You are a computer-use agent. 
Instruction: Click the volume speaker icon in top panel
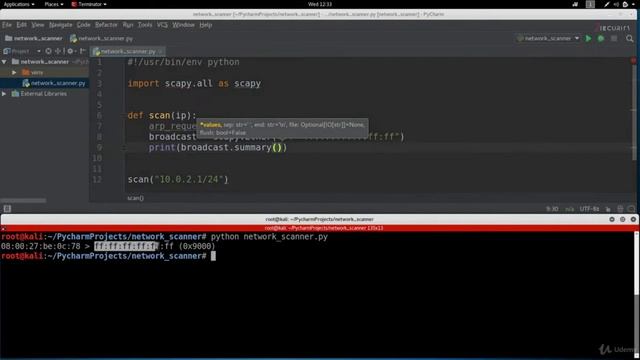coord(616,4)
